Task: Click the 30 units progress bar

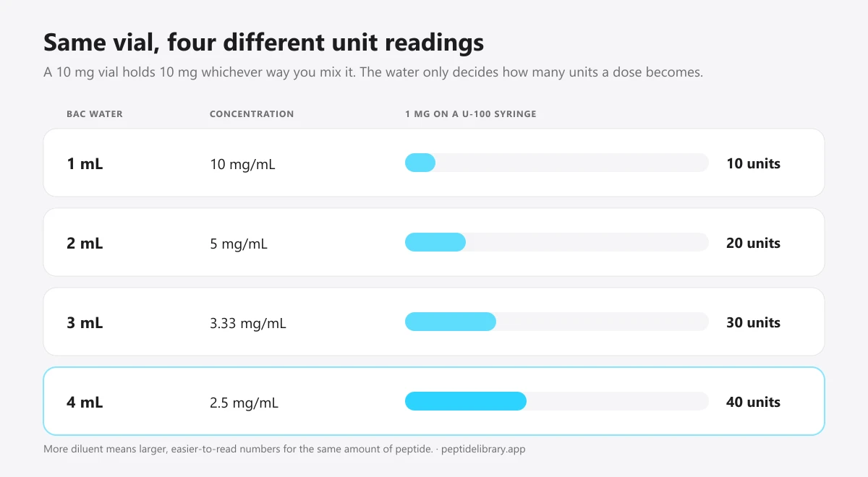Action: click(557, 322)
